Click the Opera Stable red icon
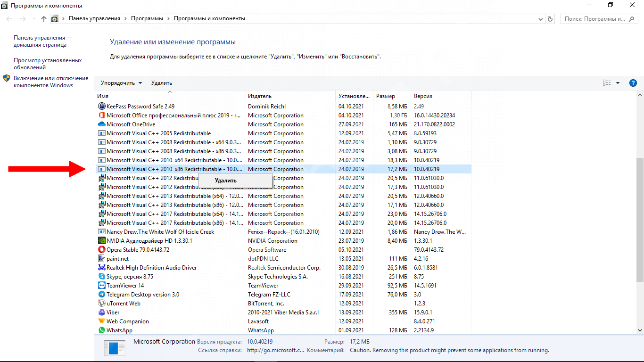 [101, 250]
